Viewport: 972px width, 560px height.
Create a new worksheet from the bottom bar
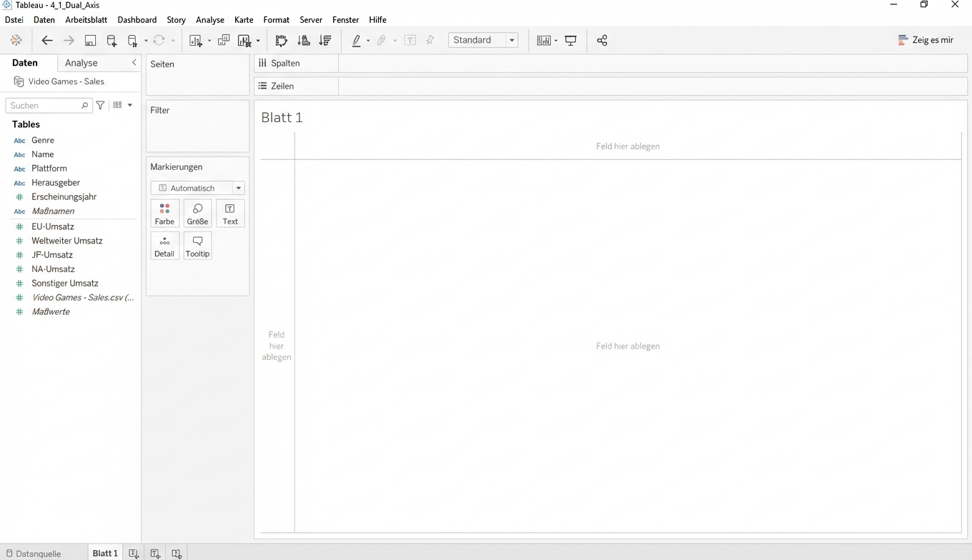134,553
